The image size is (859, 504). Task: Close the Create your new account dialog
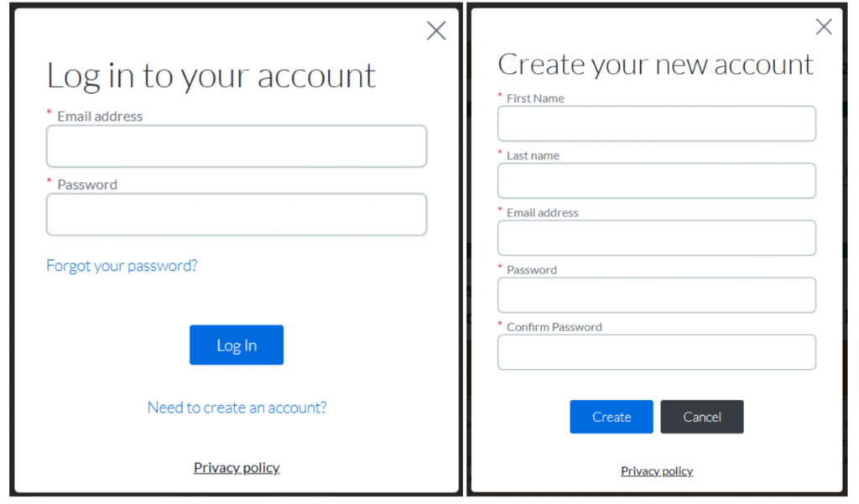(824, 27)
